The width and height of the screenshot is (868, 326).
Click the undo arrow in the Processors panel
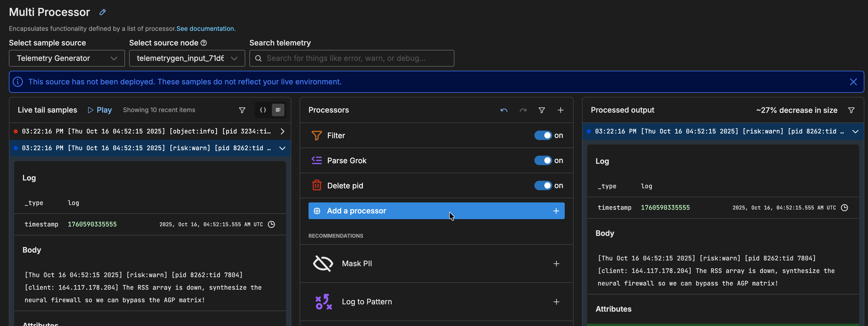pos(504,110)
